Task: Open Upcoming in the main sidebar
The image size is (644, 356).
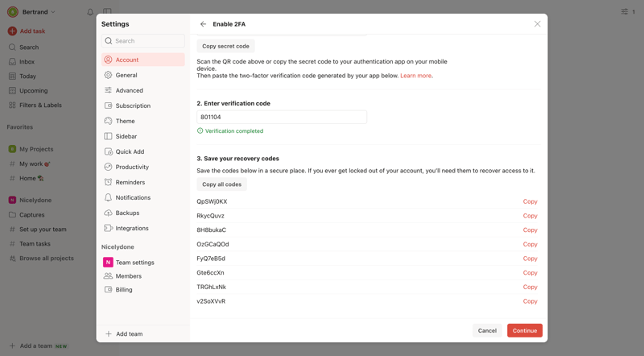Action: [33, 90]
